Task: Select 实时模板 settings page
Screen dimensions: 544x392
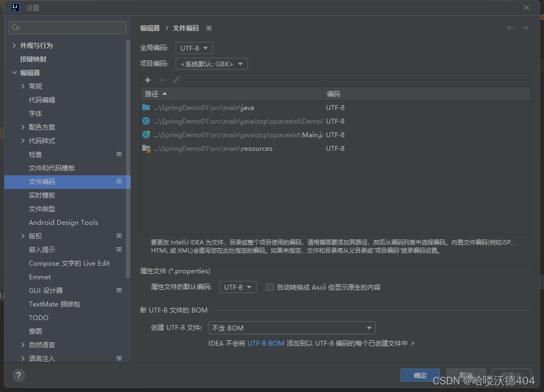Action: point(42,195)
